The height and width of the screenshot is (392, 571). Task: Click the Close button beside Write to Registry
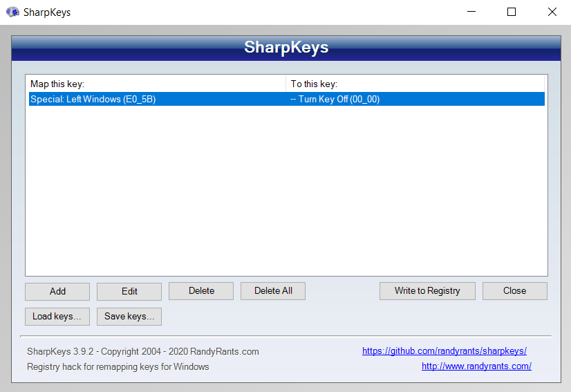[514, 291]
